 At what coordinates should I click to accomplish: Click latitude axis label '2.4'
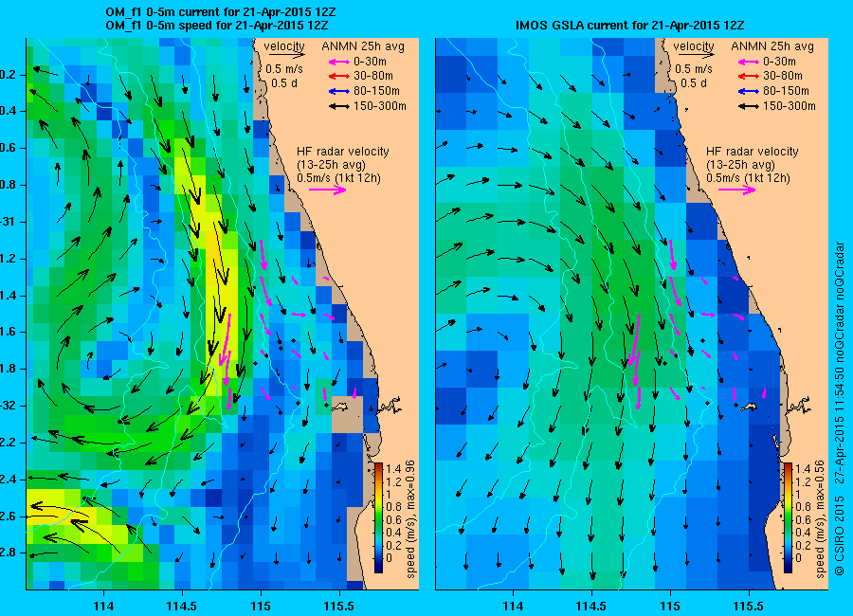tap(9, 480)
